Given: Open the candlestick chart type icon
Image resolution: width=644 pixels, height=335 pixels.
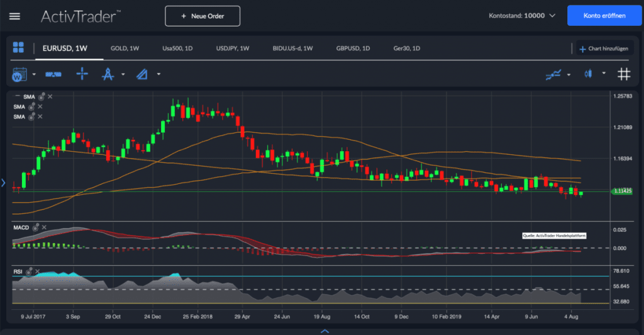Looking at the screenshot, I should pyautogui.click(x=588, y=74).
